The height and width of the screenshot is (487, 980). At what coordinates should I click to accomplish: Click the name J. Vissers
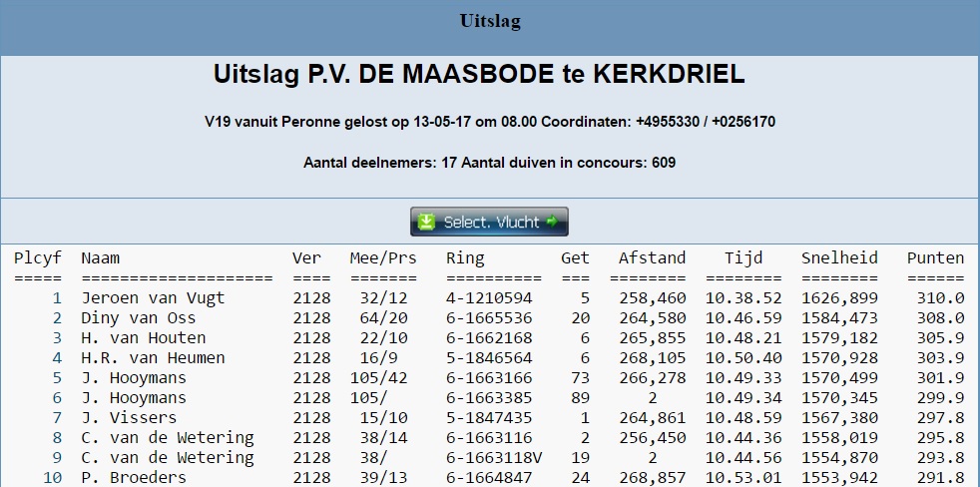128,418
